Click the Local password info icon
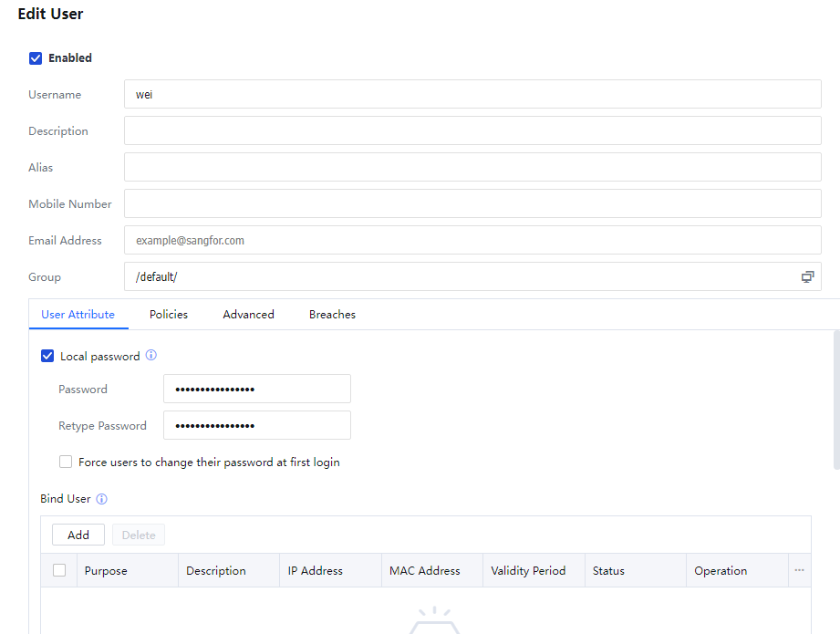The width and height of the screenshot is (840, 634). (151, 356)
